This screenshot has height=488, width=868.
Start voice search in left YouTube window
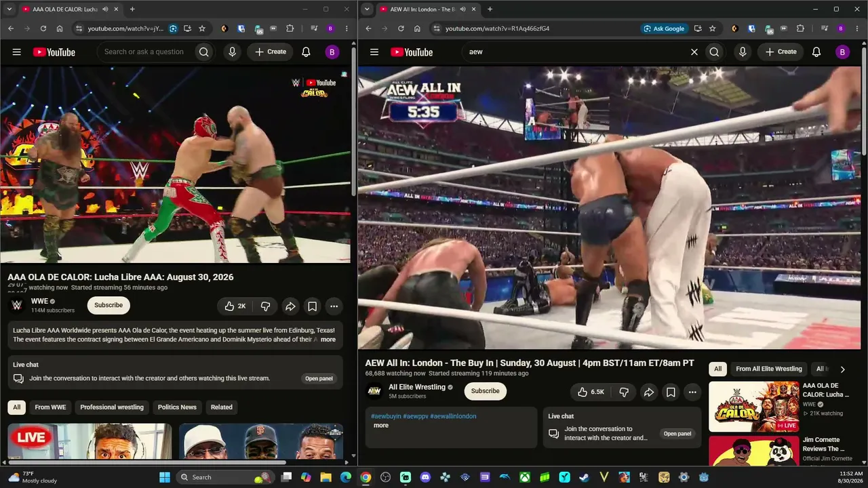coord(233,52)
